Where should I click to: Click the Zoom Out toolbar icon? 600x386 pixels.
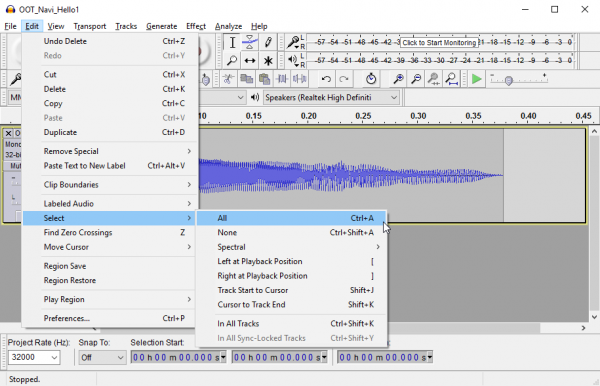pyautogui.click(x=416, y=79)
